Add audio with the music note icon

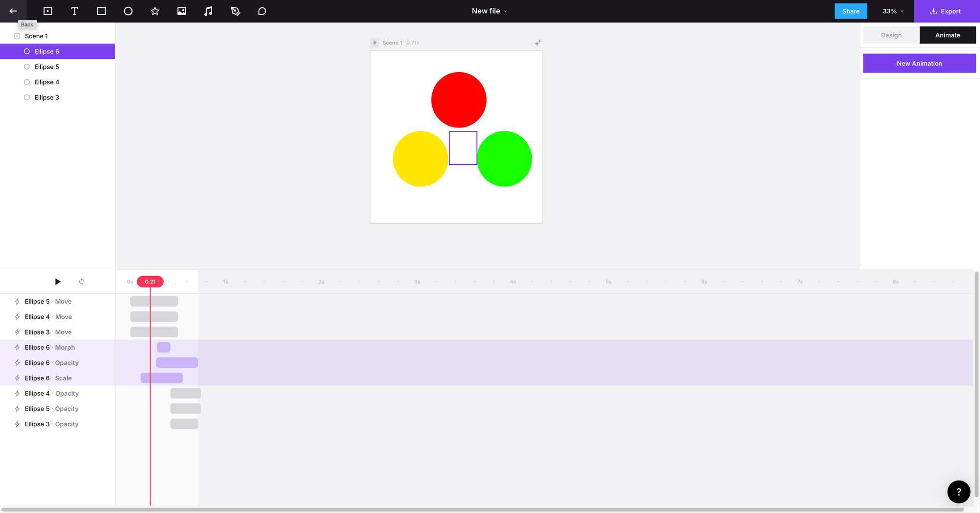click(x=208, y=11)
